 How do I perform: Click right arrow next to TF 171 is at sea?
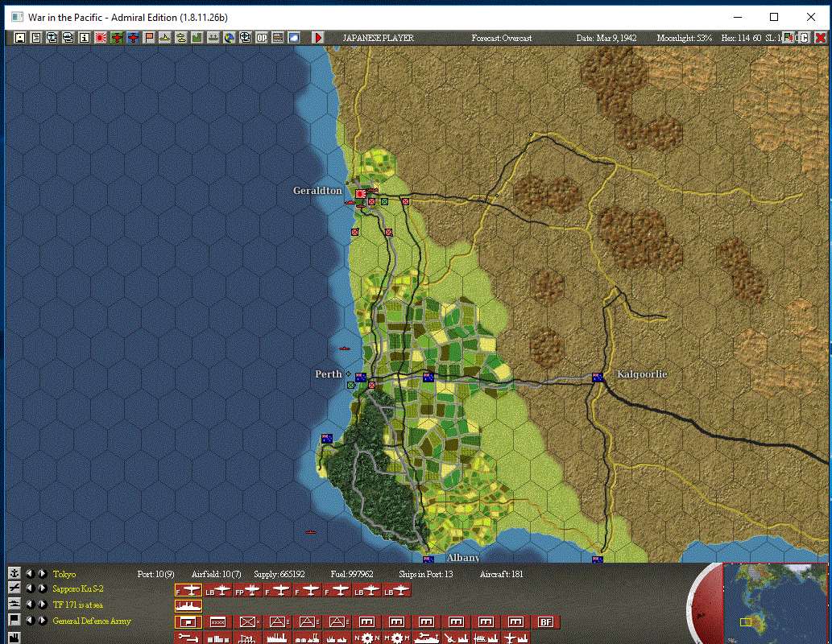click(42, 605)
